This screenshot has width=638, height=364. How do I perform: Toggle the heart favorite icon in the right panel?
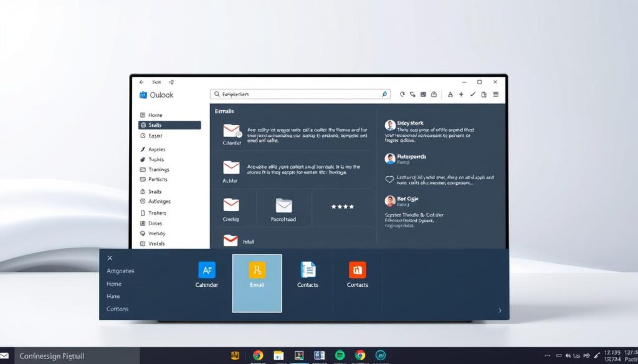click(389, 179)
